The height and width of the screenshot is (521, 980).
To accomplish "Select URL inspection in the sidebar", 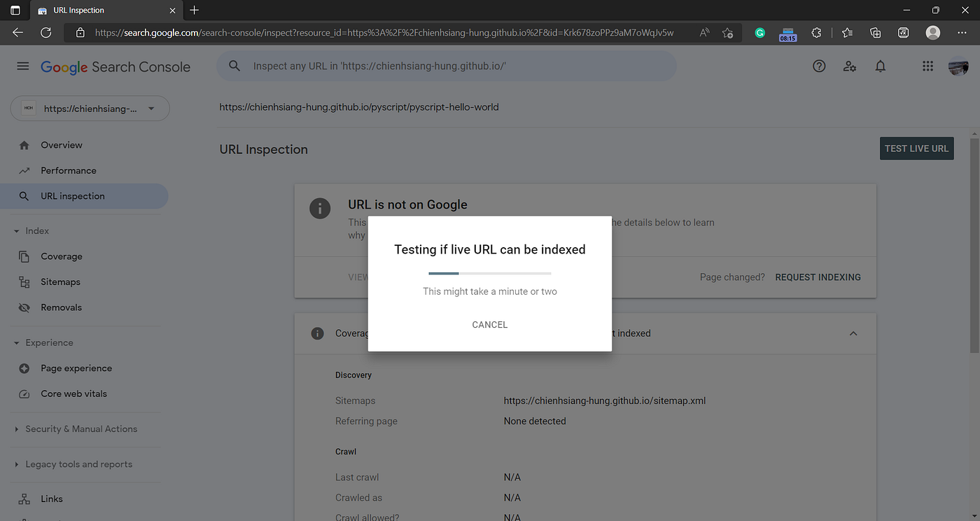I will (x=85, y=196).
